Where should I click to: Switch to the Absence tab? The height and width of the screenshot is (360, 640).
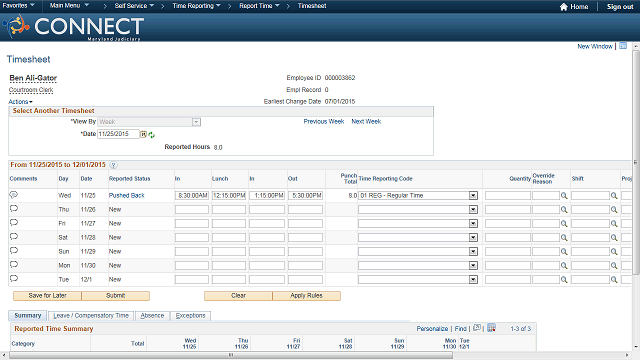tap(152, 316)
